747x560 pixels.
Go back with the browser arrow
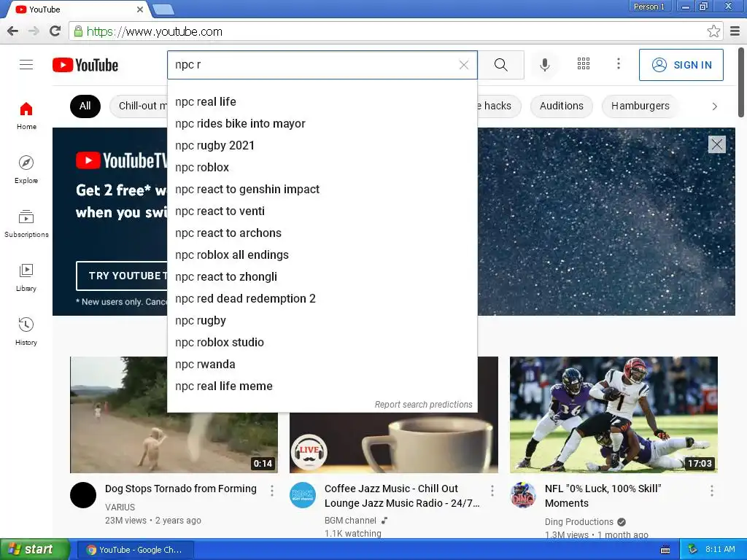tap(13, 31)
